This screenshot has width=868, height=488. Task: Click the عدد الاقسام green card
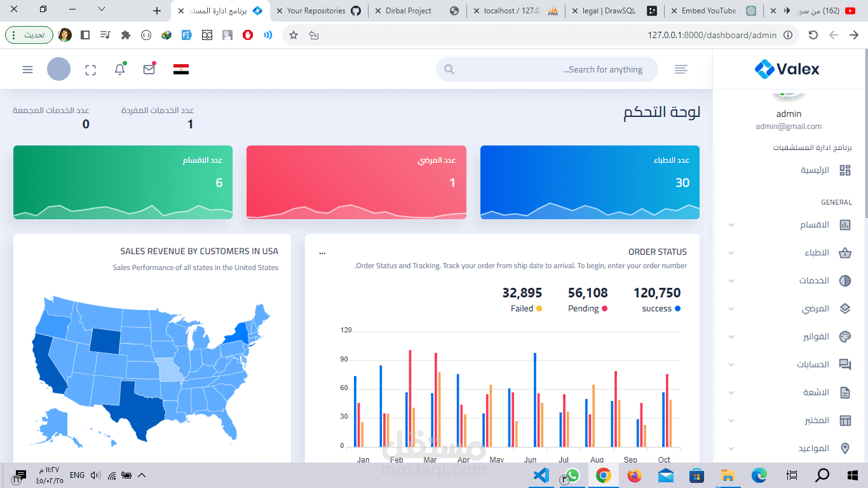(123, 182)
